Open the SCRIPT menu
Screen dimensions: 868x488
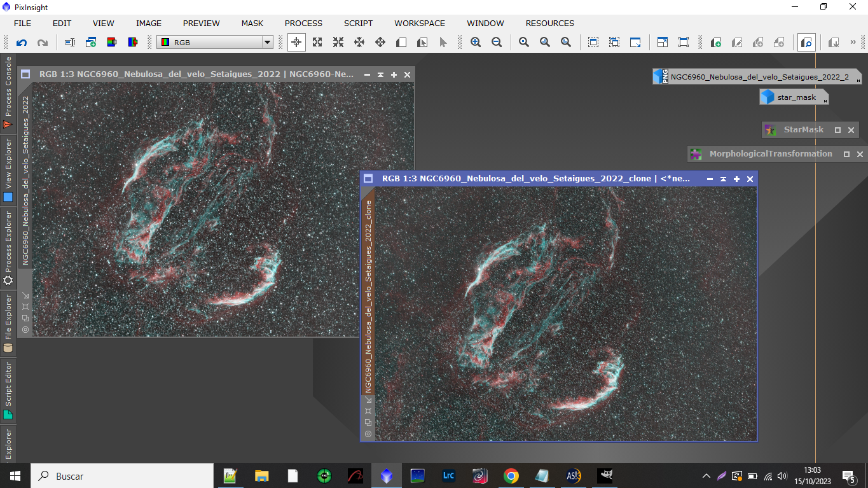(359, 23)
